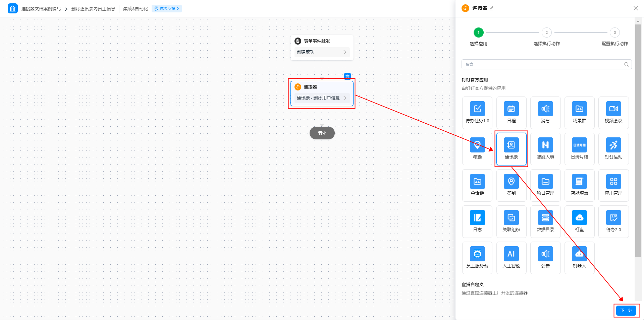Image resolution: width=644 pixels, height=320 pixels.
Task: Select the 数据目录 app
Action: 545,221
